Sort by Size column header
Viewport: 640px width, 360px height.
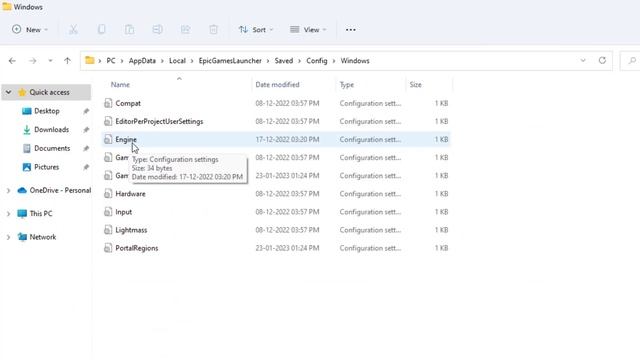tap(415, 84)
